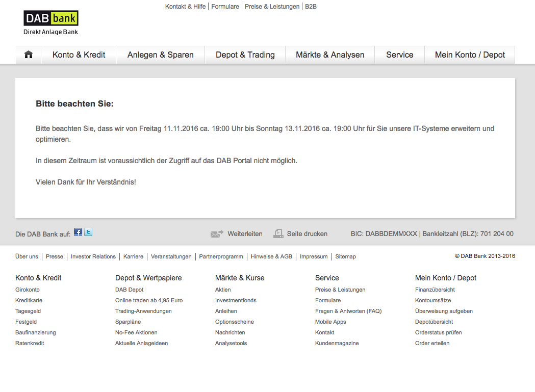Open the Mobile Apps link

coord(330,322)
